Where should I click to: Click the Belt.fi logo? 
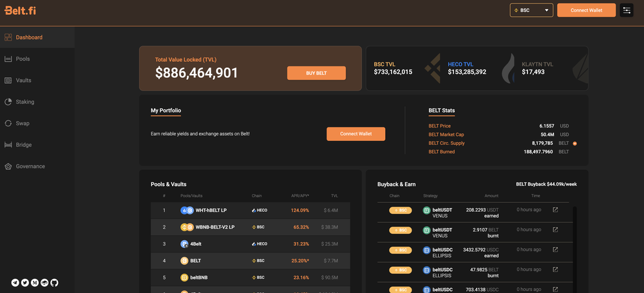20,11
